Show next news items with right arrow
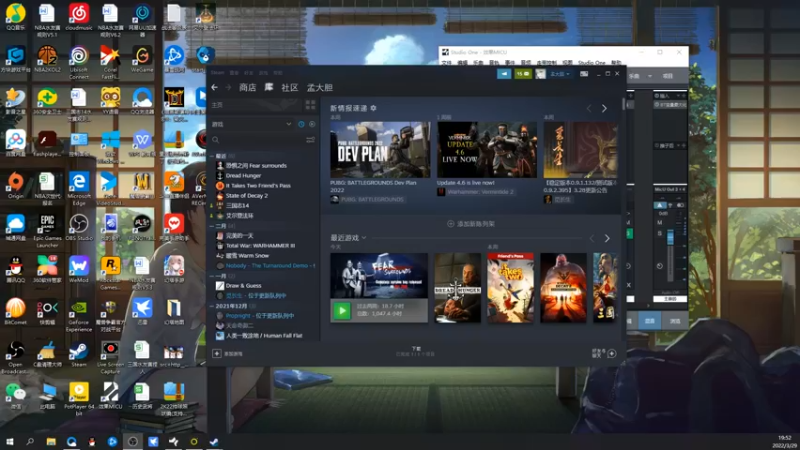Image resolution: width=800 pixels, height=450 pixels. [x=605, y=108]
